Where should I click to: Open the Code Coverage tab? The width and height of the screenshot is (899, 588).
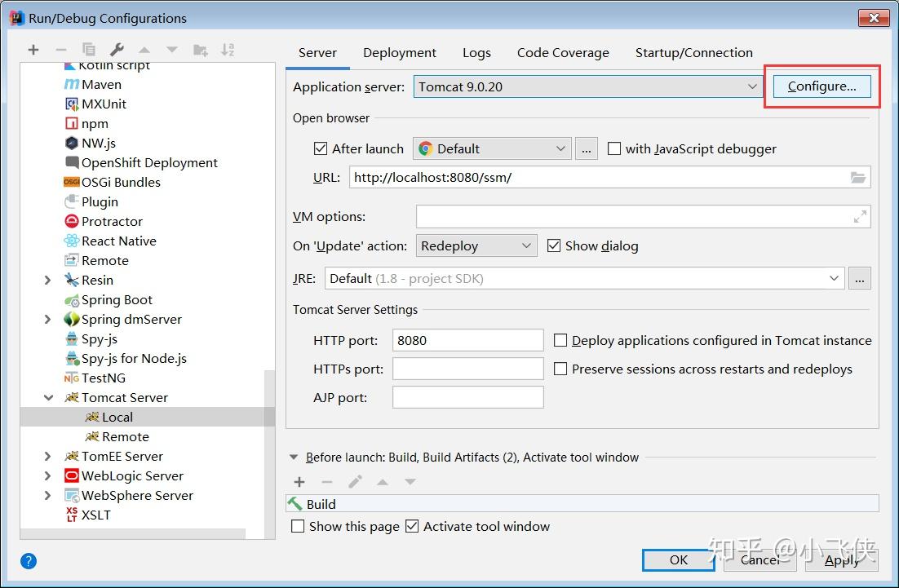(563, 53)
